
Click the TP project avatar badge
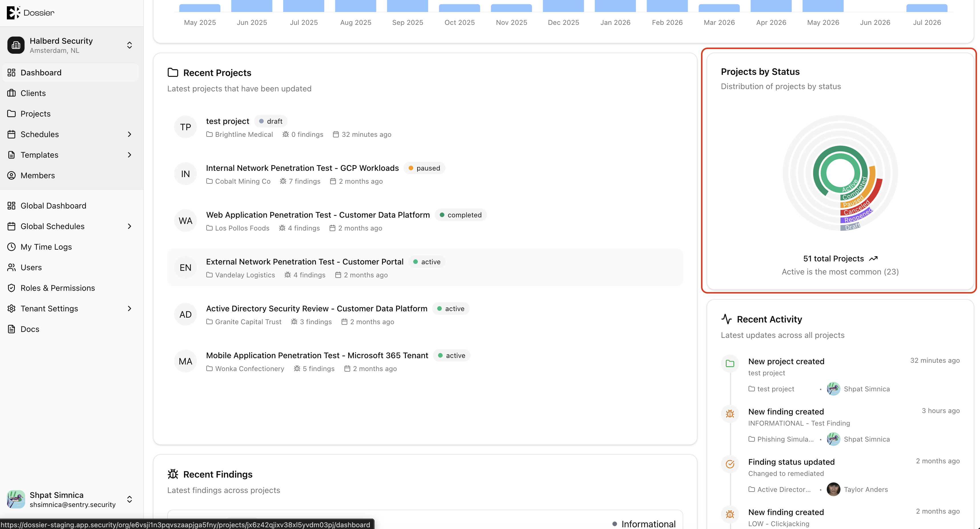tap(185, 127)
